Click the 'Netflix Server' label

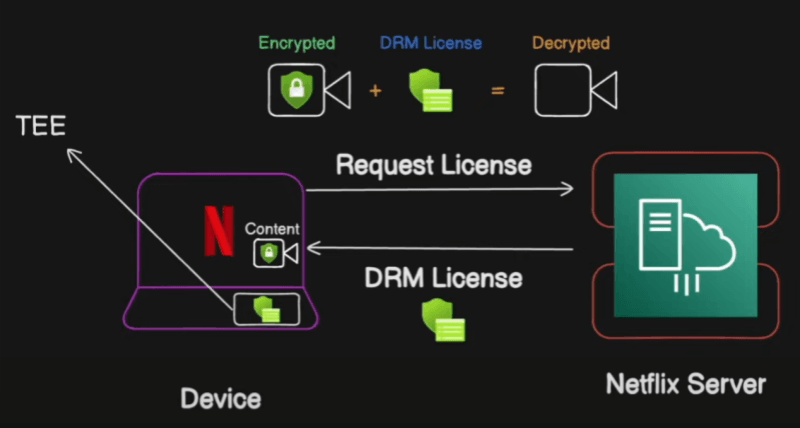coord(686,384)
